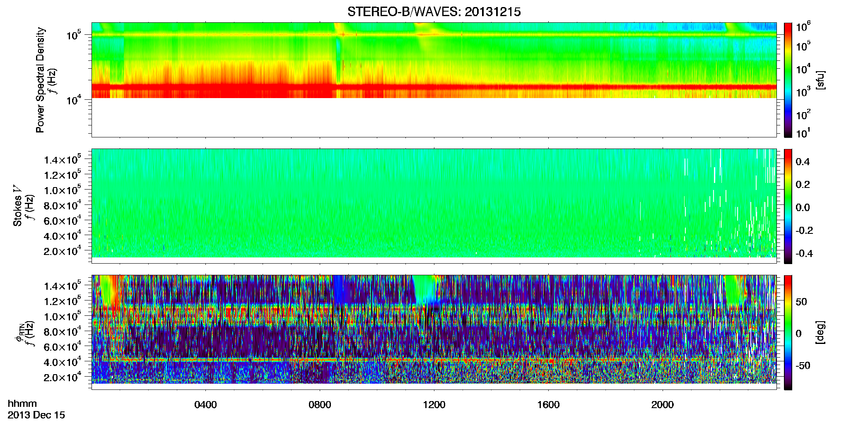Select the Stokes V axis label
This screenshot has width=868, height=447.
click(x=17, y=206)
